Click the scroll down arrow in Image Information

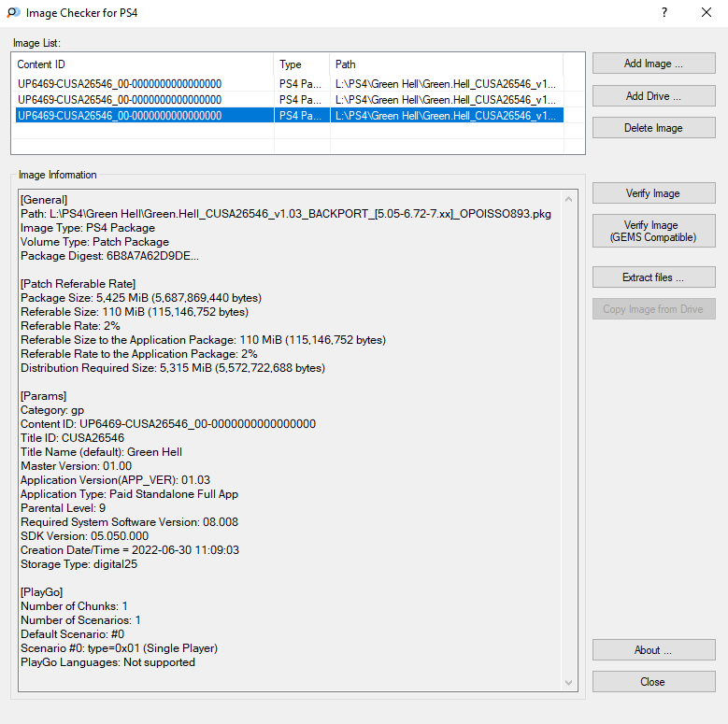click(x=568, y=682)
